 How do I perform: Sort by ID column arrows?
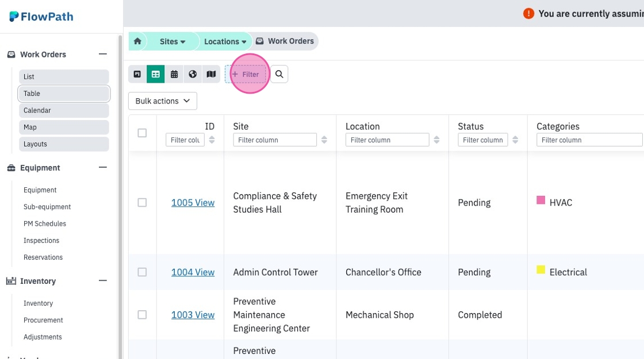point(212,140)
